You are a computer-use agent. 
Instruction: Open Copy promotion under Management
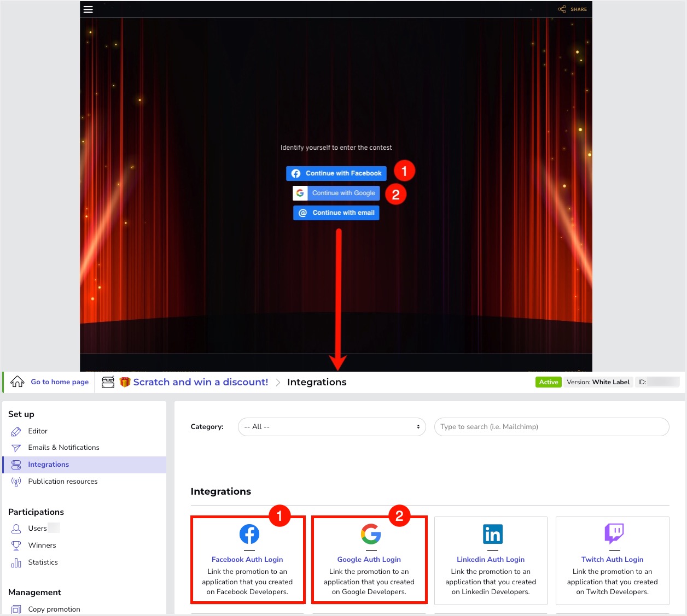pyautogui.click(x=54, y=609)
